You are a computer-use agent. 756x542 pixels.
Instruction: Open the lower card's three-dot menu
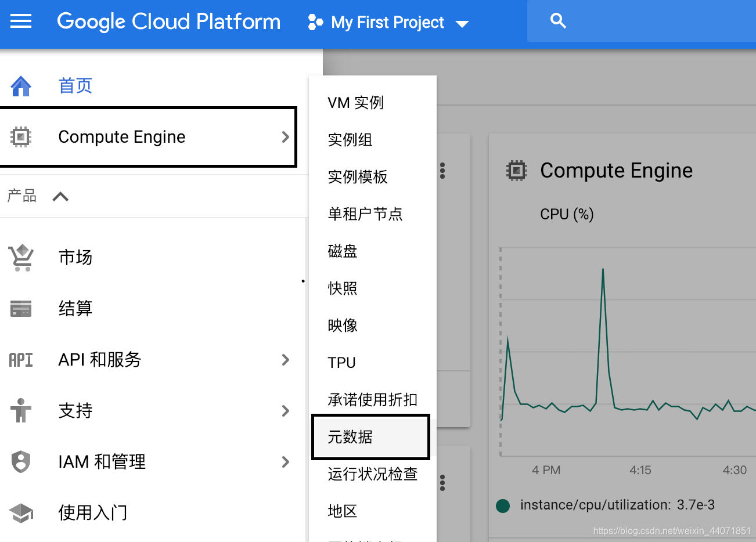(x=442, y=483)
